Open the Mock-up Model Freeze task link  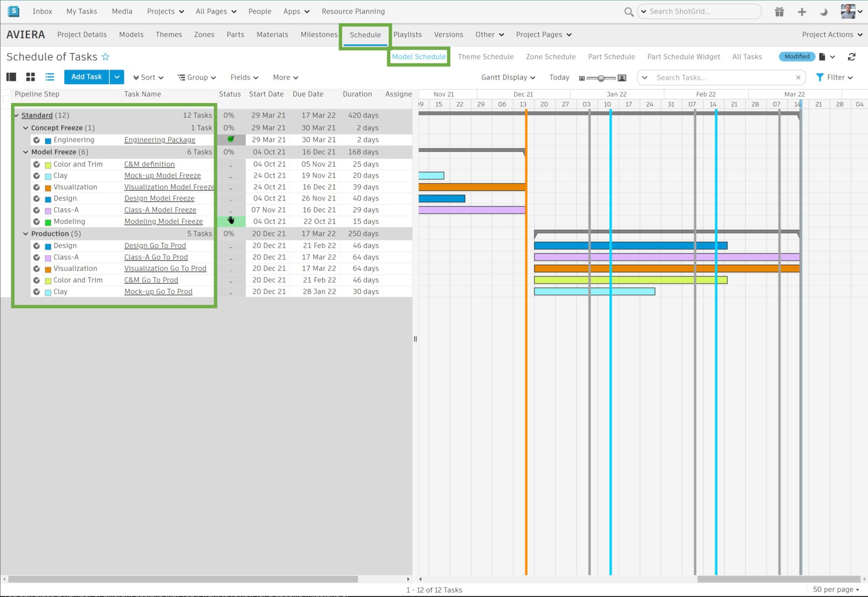point(162,175)
